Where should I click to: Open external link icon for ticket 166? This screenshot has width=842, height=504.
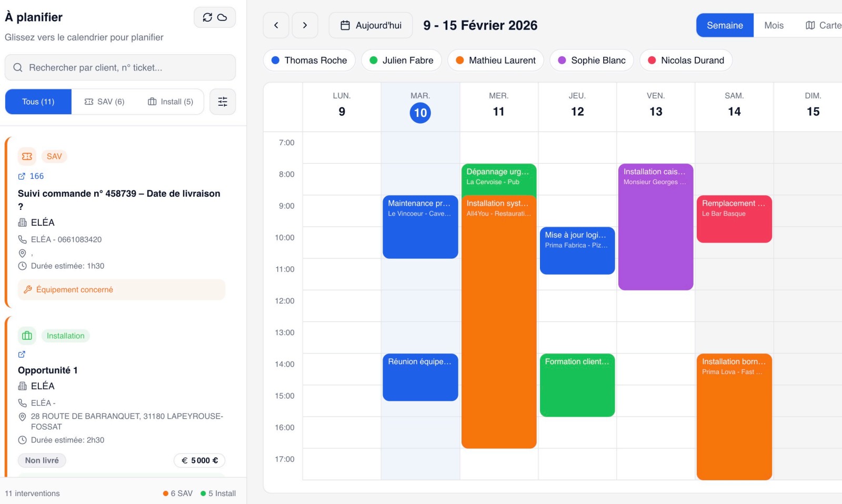coord(22,176)
